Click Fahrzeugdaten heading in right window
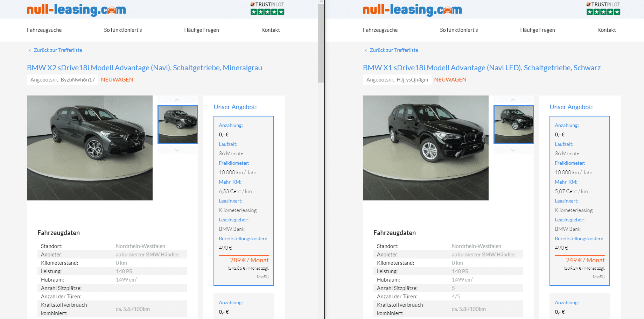 tap(394, 233)
